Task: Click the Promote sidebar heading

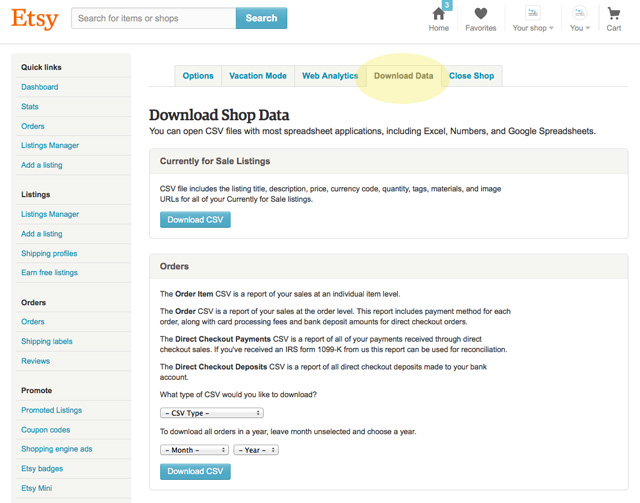Action: pos(36,390)
